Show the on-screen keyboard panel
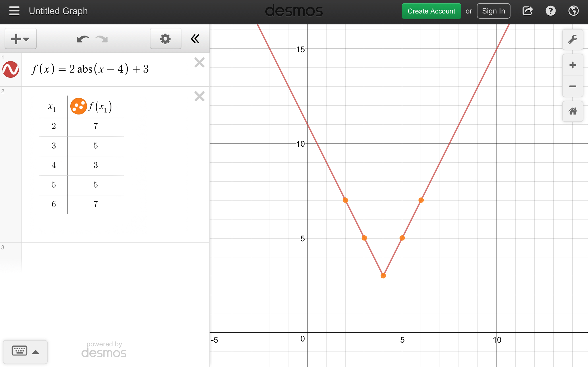The width and height of the screenshot is (588, 367). pyautogui.click(x=25, y=352)
